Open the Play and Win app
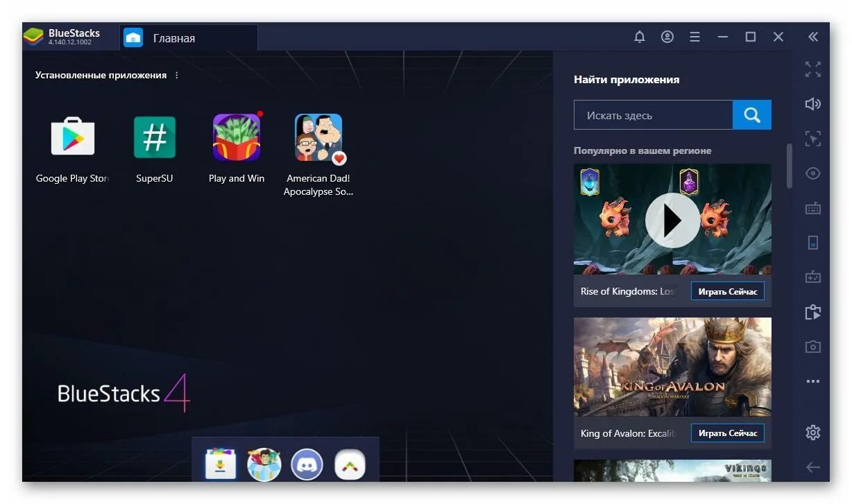852x504 pixels. (x=237, y=137)
